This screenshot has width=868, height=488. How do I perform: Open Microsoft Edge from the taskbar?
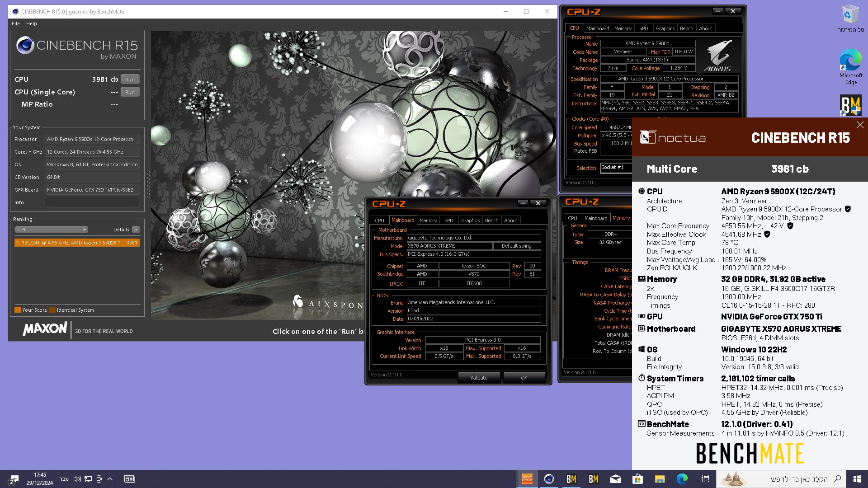[x=682, y=479]
